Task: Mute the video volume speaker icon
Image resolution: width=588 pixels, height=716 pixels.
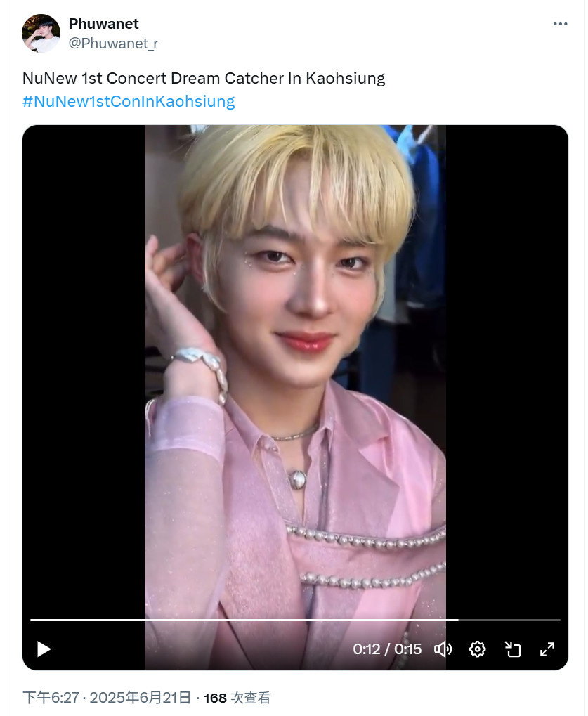Action: pyautogui.click(x=443, y=649)
